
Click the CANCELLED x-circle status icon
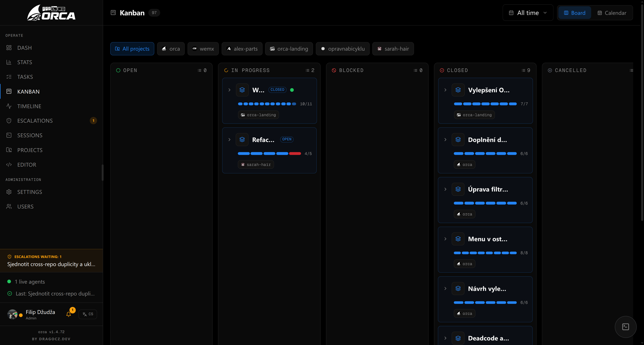tap(550, 70)
